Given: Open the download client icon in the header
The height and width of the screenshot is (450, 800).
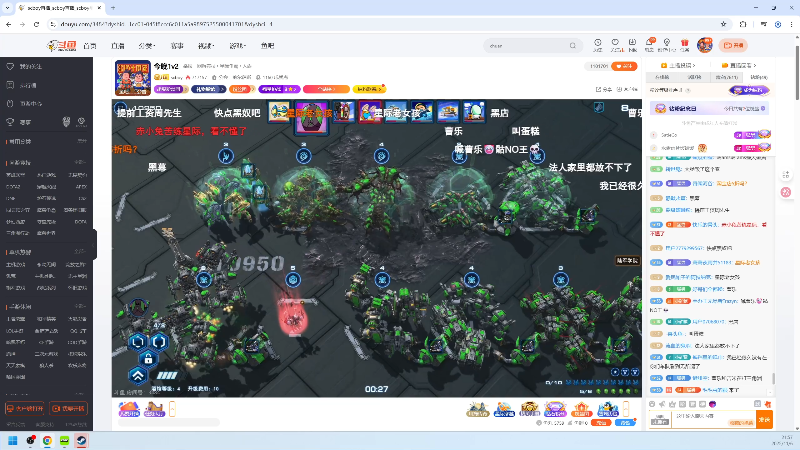Looking at the screenshot, I should [x=633, y=45].
